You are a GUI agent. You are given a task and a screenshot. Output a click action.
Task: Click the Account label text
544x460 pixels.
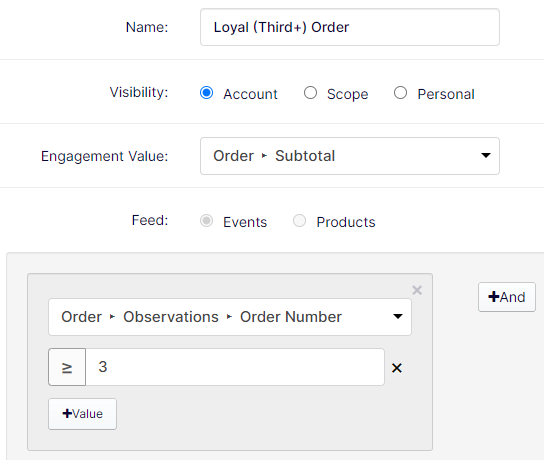click(x=250, y=94)
